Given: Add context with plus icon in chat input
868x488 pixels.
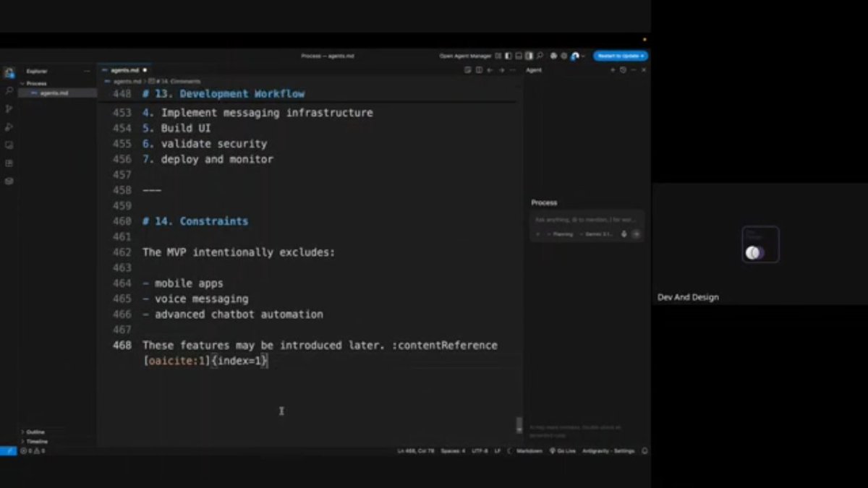Looking at the screenshot, I should tap(537, 234).
